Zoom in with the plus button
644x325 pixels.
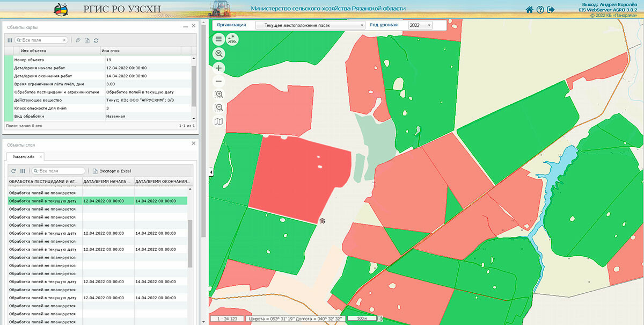click(x=218, y=68)
